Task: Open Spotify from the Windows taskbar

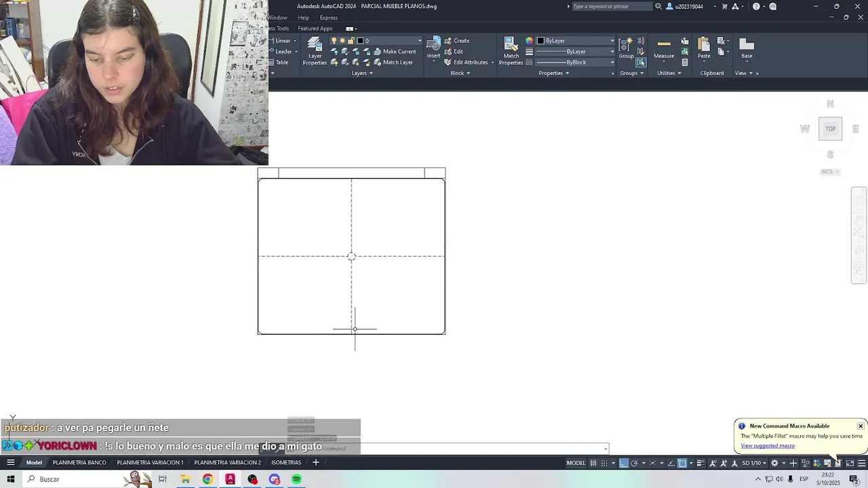Action: click(x=296, y=479)
